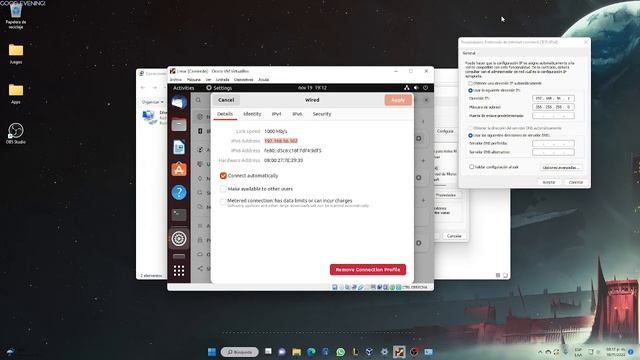This screenshot has width=640, height=360.
Task: Show hidden icons chevron in system tray
Action: coord(540,352)
